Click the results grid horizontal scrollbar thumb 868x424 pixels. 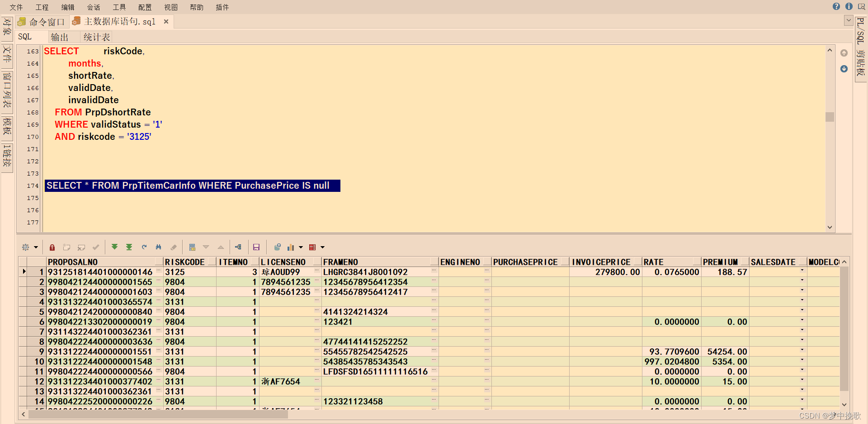(x=158, y=414)
